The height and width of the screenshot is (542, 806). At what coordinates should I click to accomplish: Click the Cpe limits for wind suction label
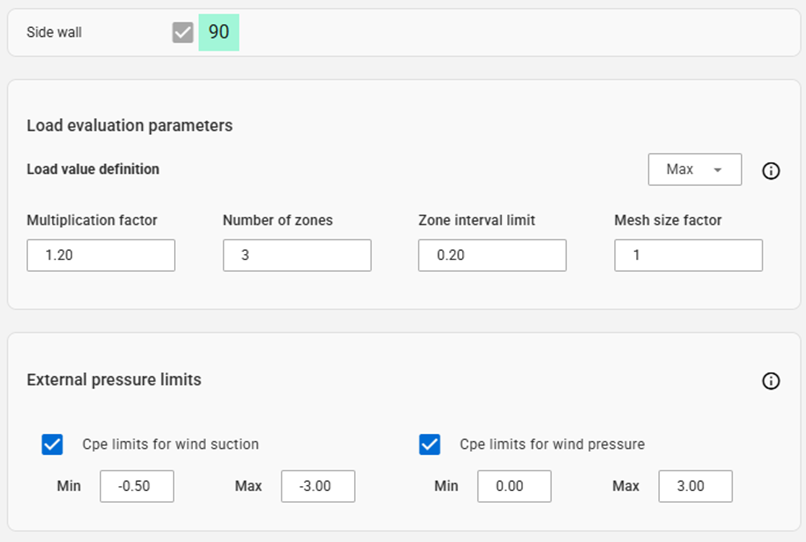(x=171, y=444)
